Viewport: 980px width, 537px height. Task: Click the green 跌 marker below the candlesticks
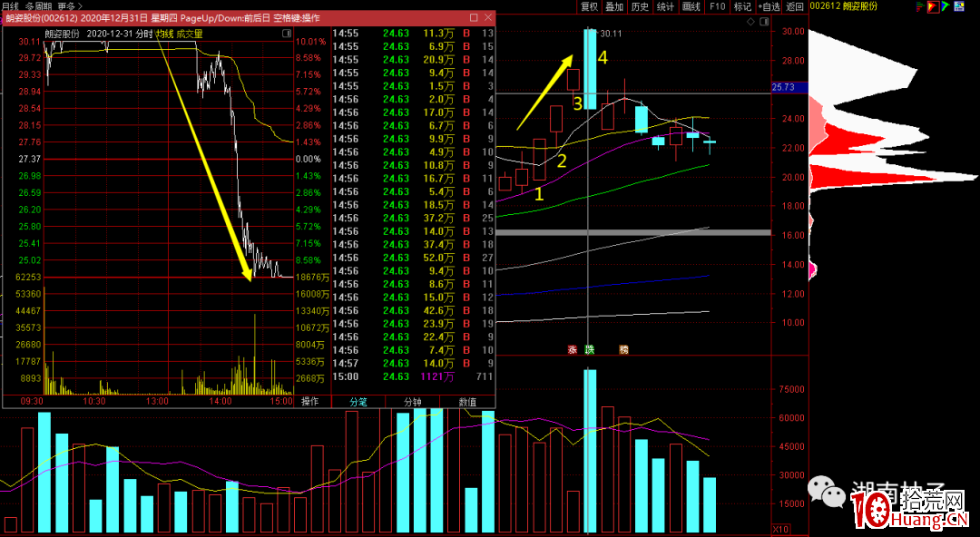589,349
